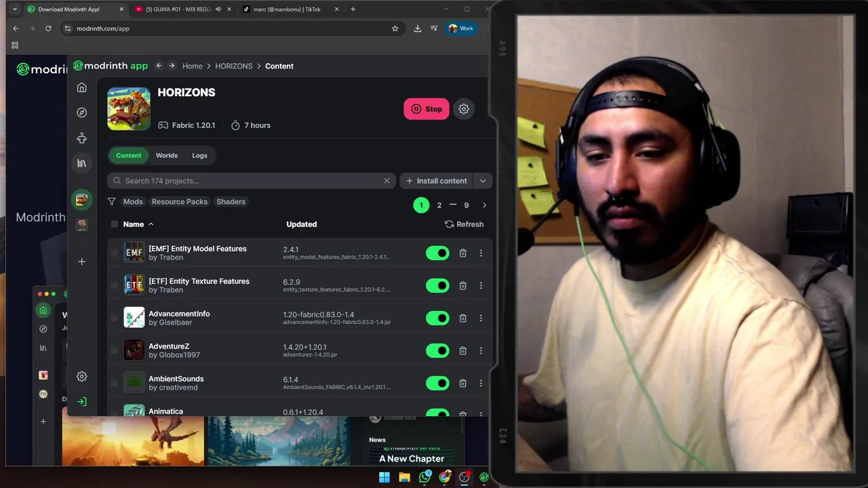
Task: Refresh the content list
Action: 465,224
